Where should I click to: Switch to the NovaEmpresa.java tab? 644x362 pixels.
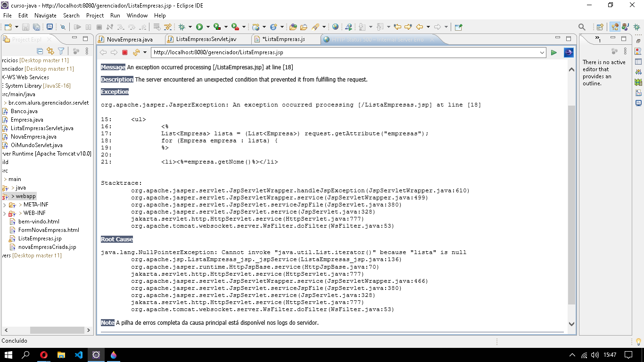click(130, 39)
